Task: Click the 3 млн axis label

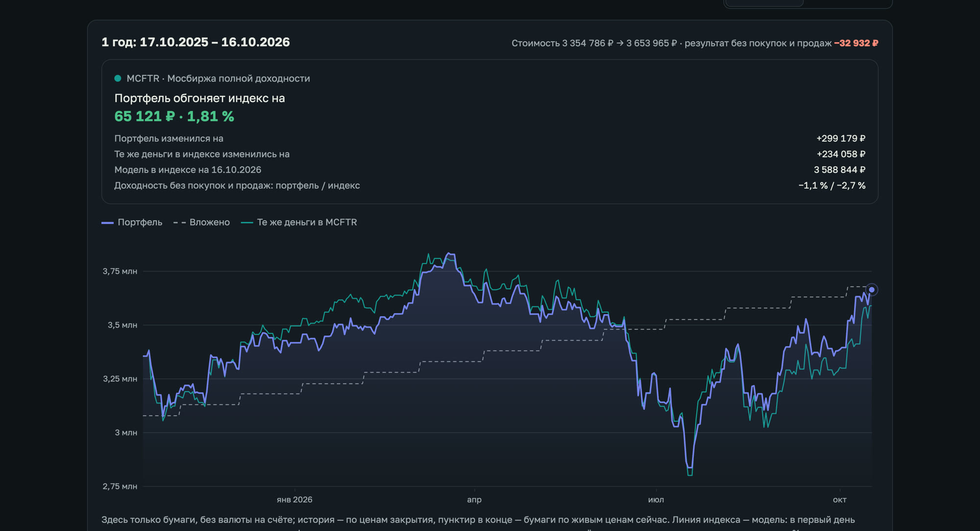Action: (126, 432)
